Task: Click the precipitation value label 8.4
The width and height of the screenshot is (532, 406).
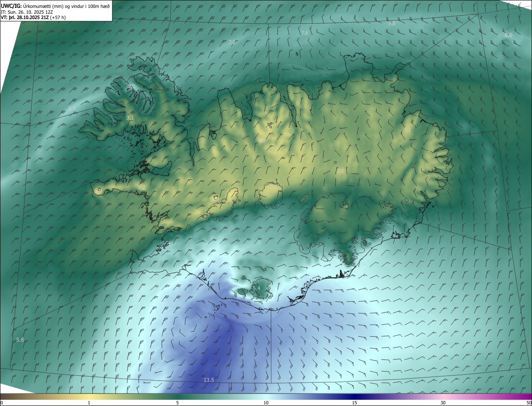Action: click(72, 108)
